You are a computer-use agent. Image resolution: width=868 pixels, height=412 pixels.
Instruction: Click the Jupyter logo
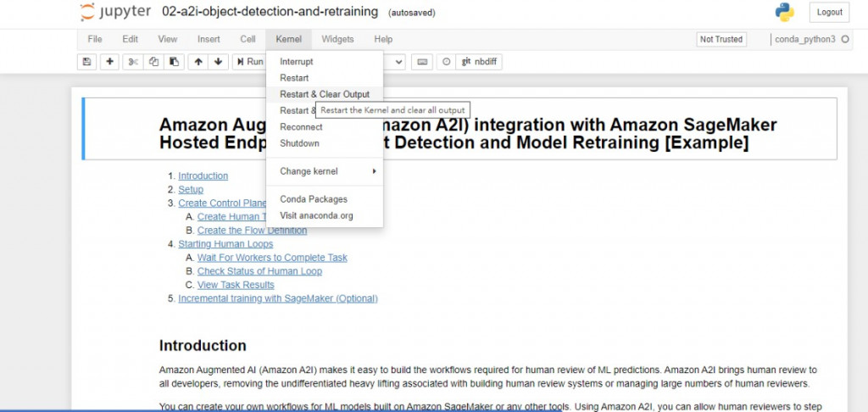point(115,12)
